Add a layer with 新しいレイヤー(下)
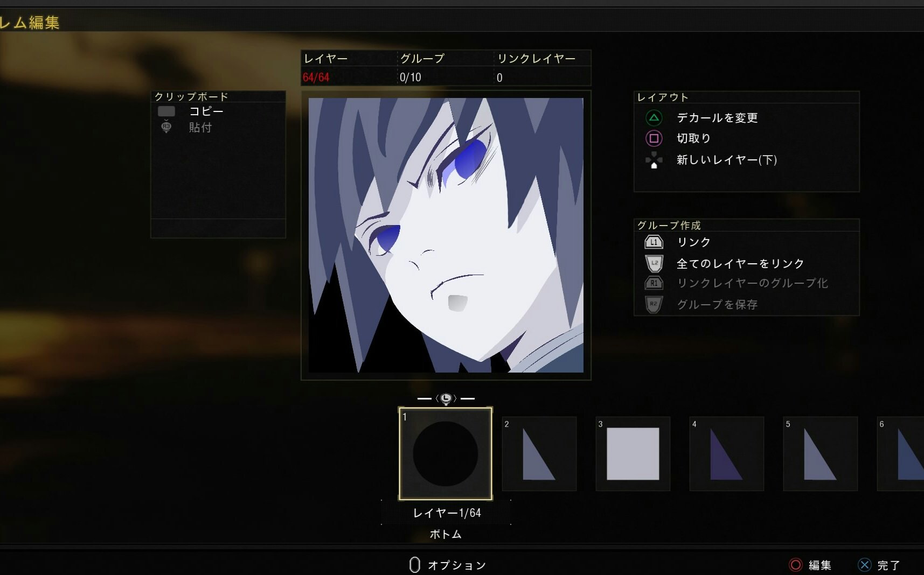Screen dimensions: 924x575 (726, 160)
